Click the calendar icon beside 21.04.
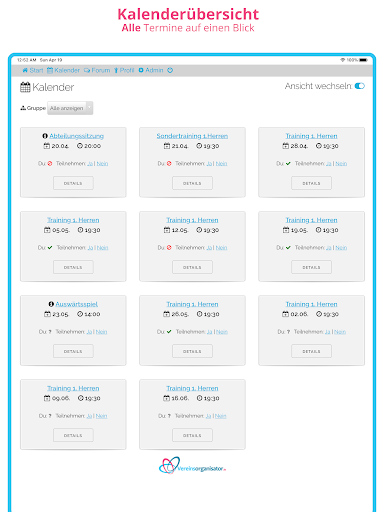The height and width of the screenshot is (512, 384). (167, 146)
